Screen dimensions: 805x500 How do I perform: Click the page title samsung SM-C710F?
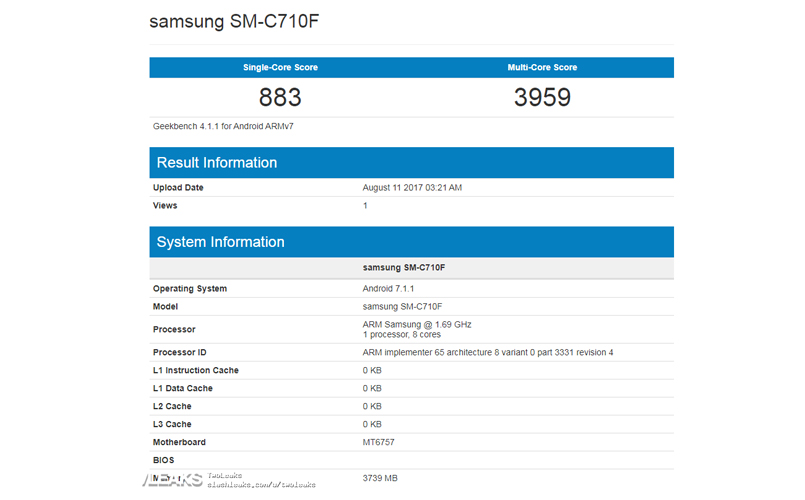tap(234, 22)
